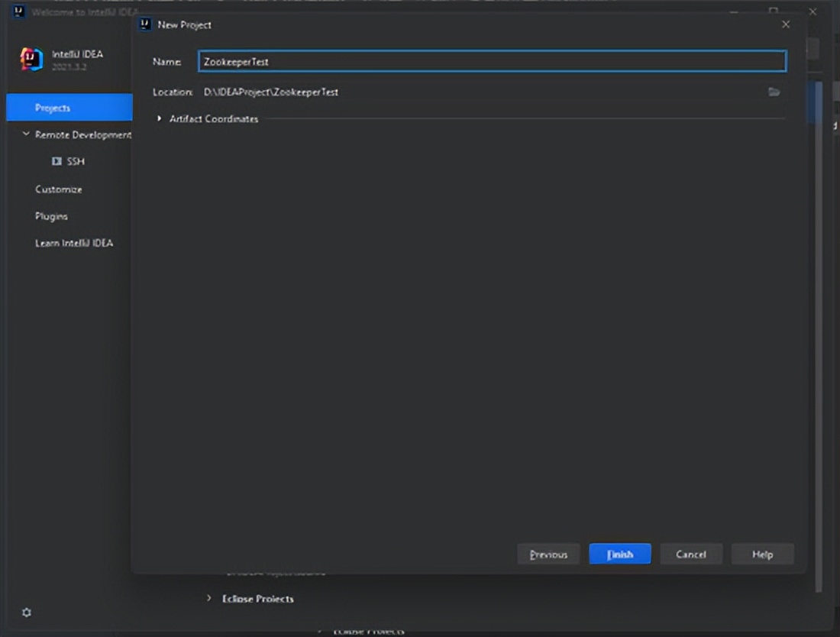Open SSH under Remote Development

[76, 161]
